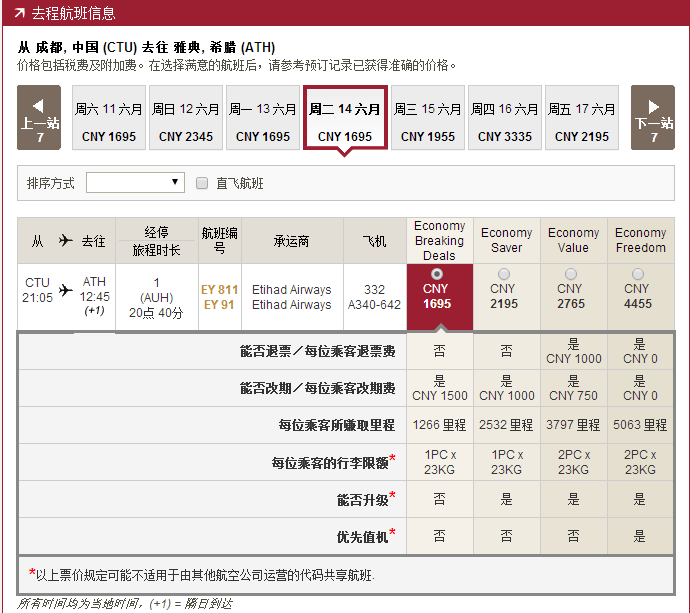Select Economy Breaking Deals CNY 1695 radio
The image size is (690, 613).
437,274
